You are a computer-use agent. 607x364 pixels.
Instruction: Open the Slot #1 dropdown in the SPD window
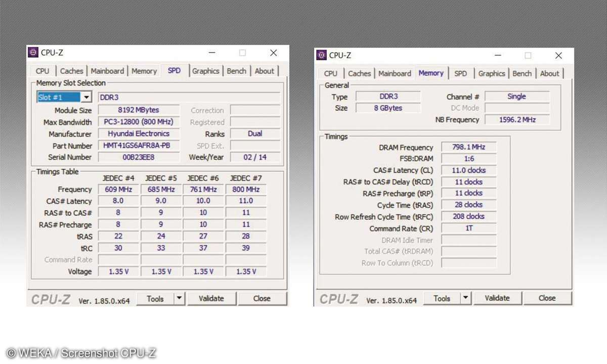[86, 97]
